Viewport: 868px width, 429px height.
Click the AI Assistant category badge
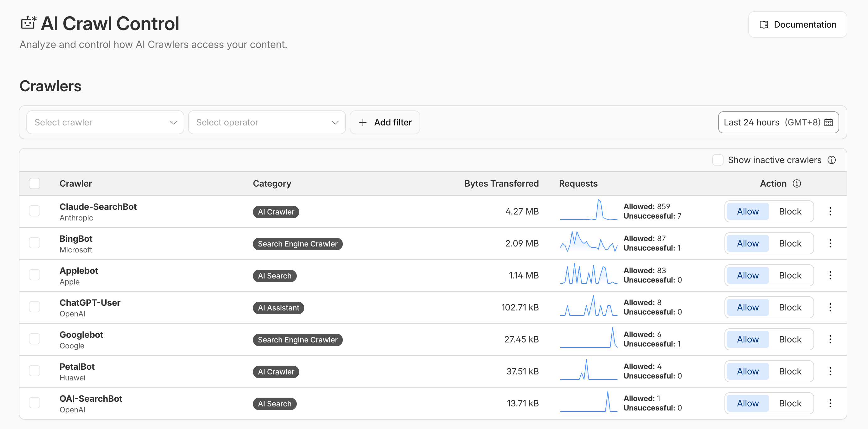(x=278, y=308)
